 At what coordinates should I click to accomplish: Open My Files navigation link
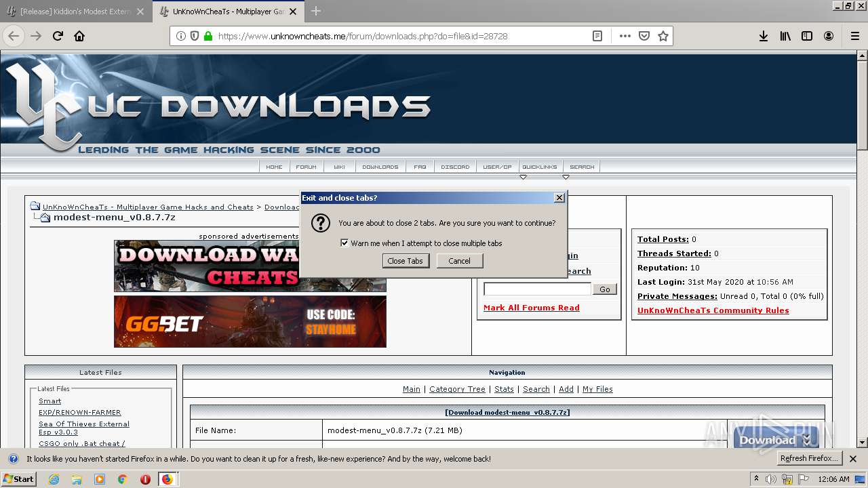click(x=597, y=389)
